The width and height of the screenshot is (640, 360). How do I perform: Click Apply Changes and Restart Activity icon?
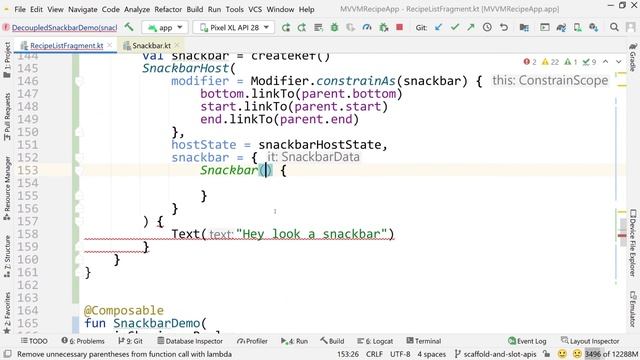point(302,27)
